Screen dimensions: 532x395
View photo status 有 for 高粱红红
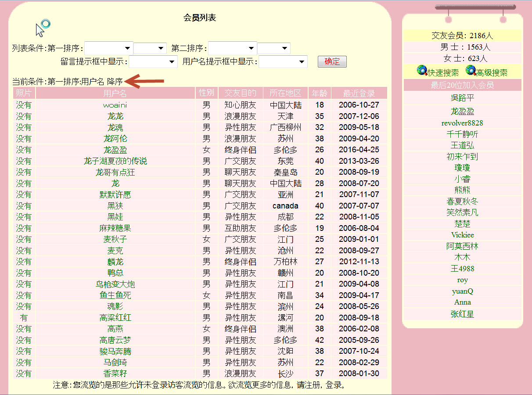(24, 318)
